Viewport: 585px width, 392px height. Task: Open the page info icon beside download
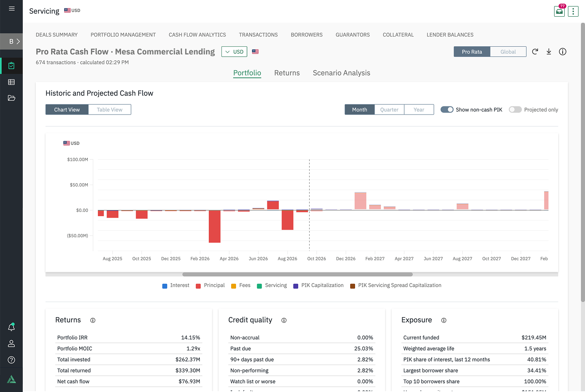click(x=563, y=52)
